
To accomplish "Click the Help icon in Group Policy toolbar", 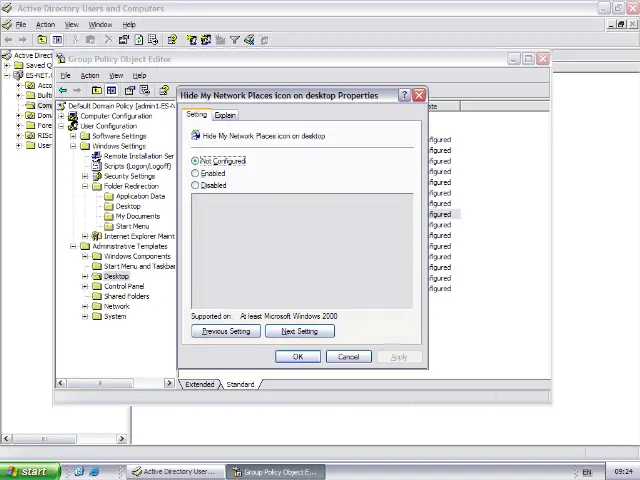I will point(164,90).
